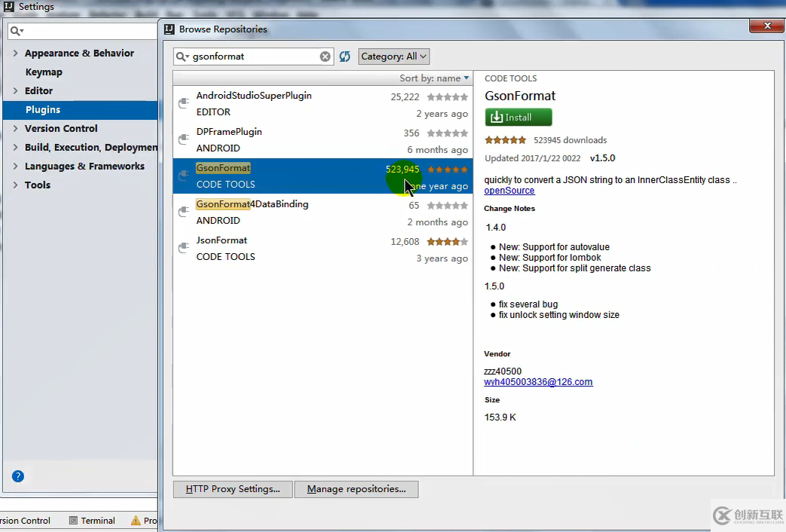Click the GsonFormat row plug icon
This screenshot has width=786, height=532.
point(184,176)
